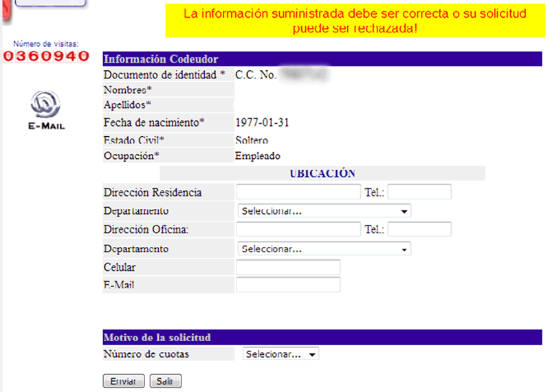The image size is (550, 392).
Task: Click the birth date 1977-01-31
Action: click(263, 122)
